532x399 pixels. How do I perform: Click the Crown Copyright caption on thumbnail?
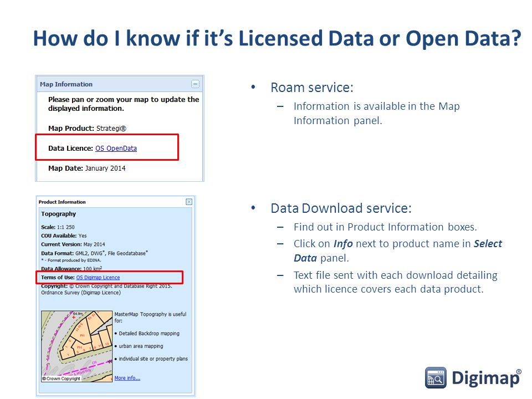61,378
